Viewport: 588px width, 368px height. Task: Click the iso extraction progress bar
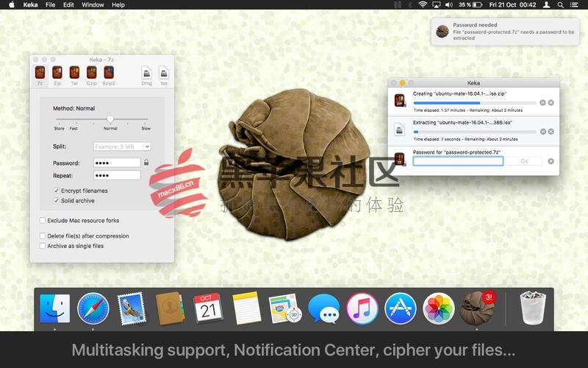475,132
